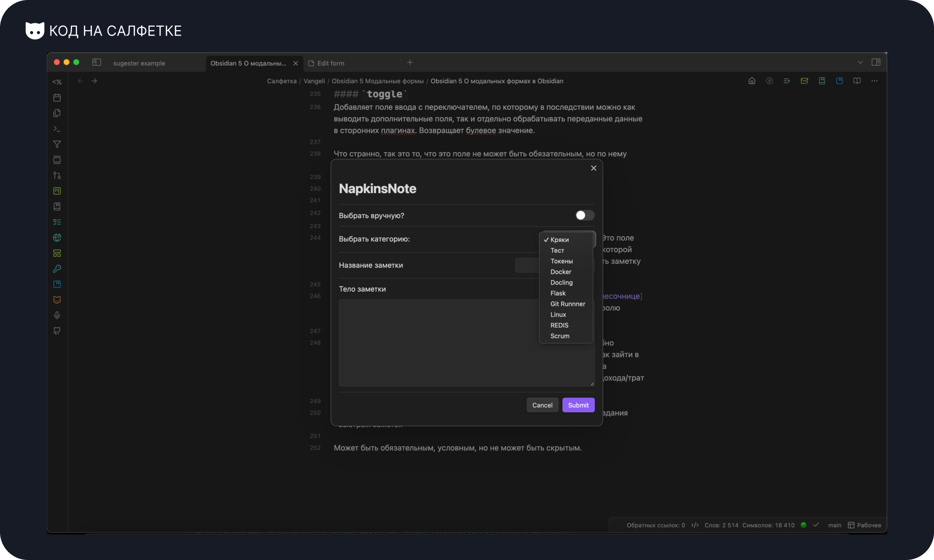Click the home icon in the header
934x560 pixels.
coord(752,81)
